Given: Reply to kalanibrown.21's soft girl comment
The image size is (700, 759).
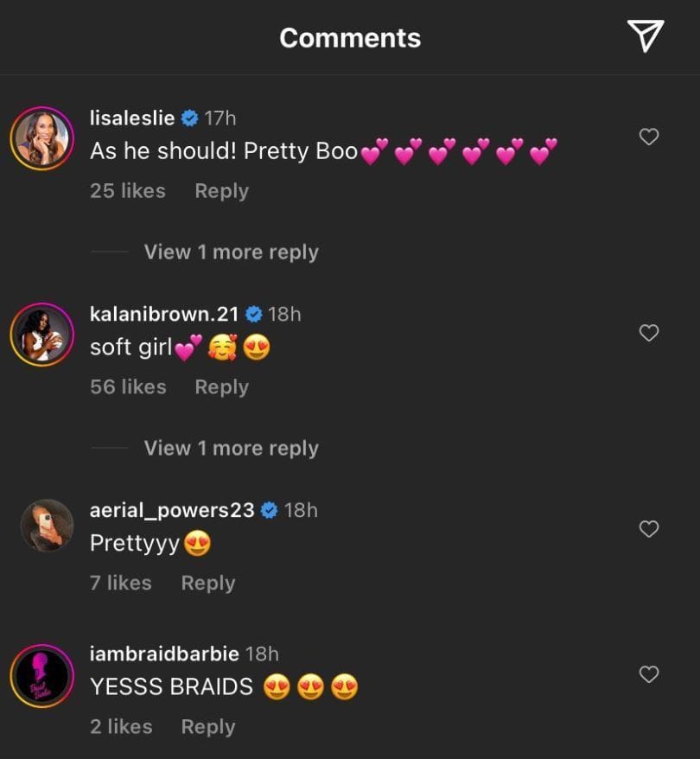Looking at the screenshot, I should tap(221, 387).
